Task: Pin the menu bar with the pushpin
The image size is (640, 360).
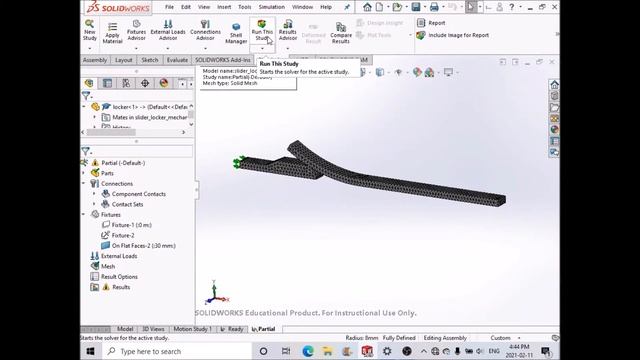Action: 347,7
